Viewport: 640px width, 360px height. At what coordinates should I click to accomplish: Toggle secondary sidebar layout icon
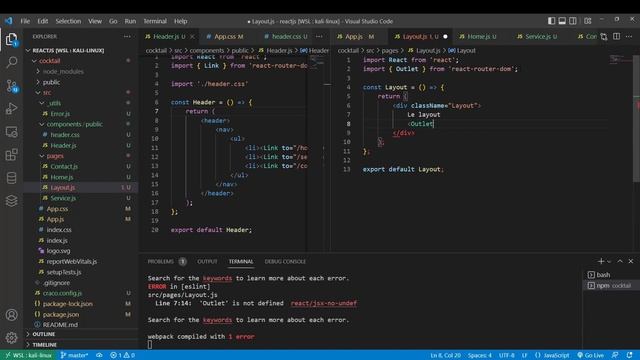tap(573, 21)
